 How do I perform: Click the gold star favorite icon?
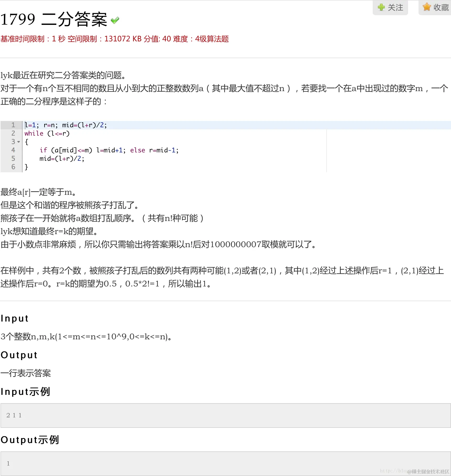click(427, 7)
